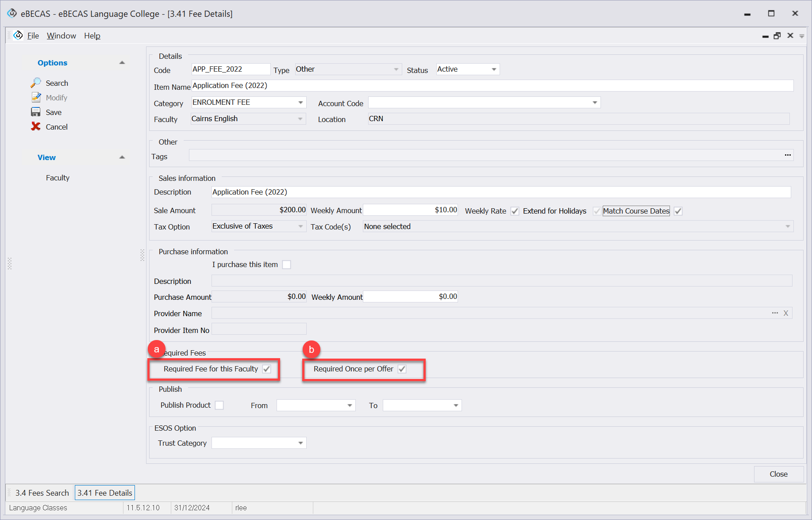Click the Save floppy disk icon
Screen dimensions: 812x520
pos(36,112)
